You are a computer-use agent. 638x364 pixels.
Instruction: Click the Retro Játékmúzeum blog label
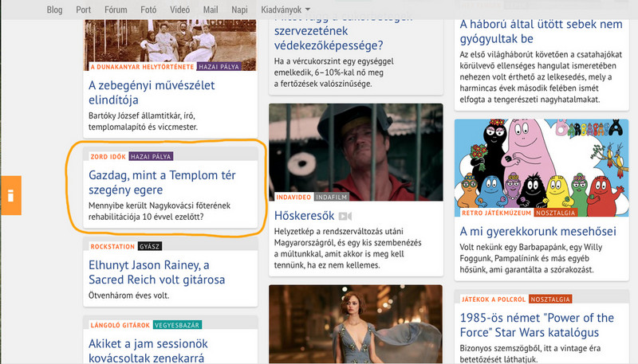pos(496,213)
